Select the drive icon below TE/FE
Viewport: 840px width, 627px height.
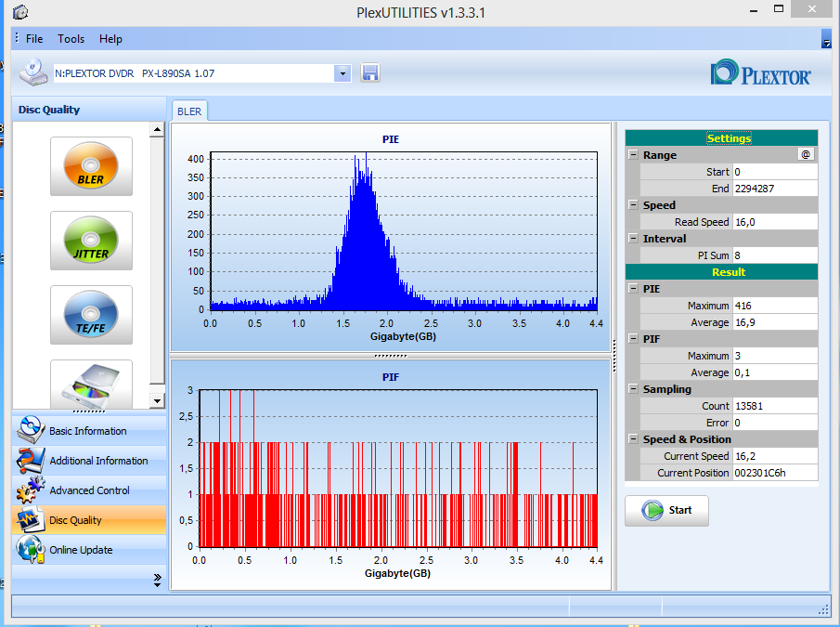(91, 385)
